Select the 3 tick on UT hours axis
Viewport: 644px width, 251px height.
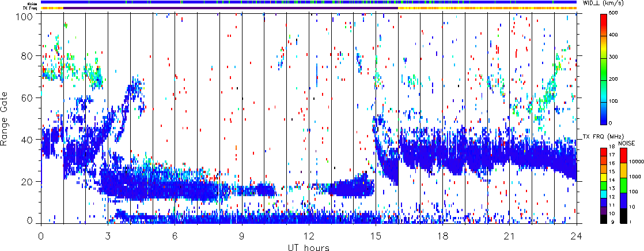pos(108,237)
